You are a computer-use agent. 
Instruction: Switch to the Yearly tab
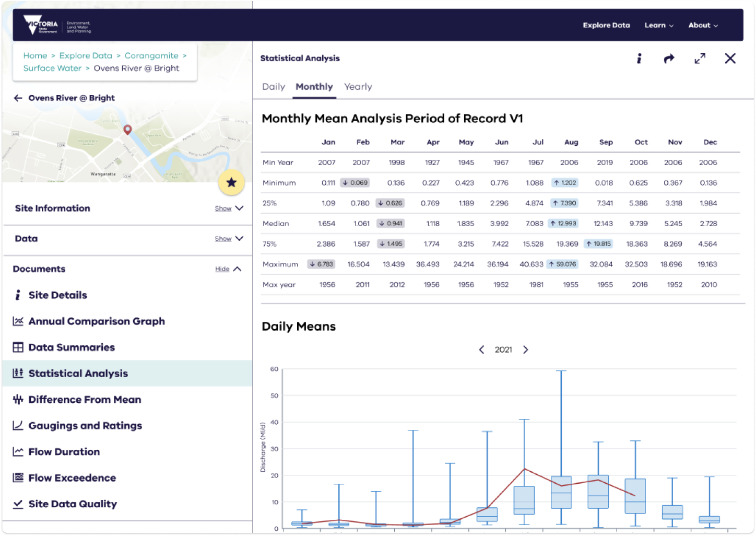click(x=358, y=87)
